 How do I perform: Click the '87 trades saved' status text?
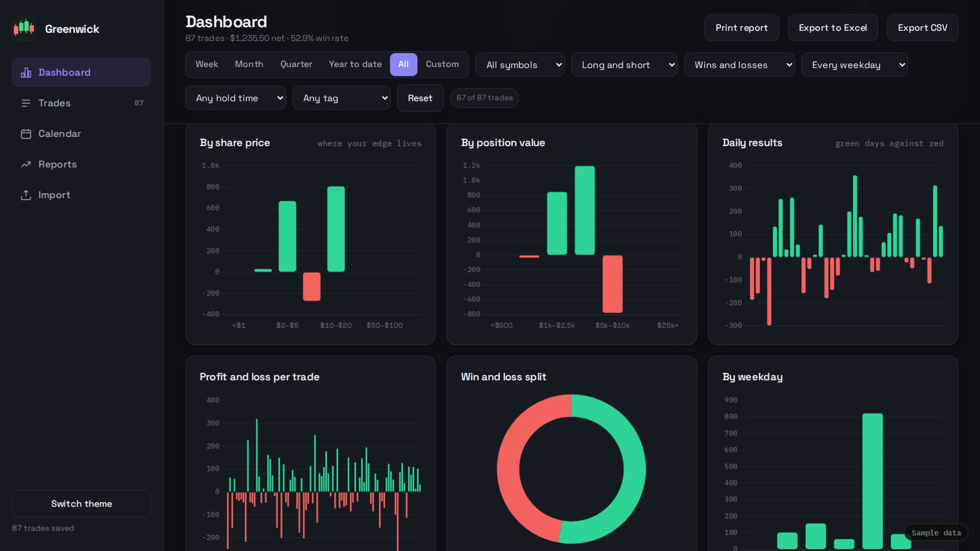tap(43, 528)
